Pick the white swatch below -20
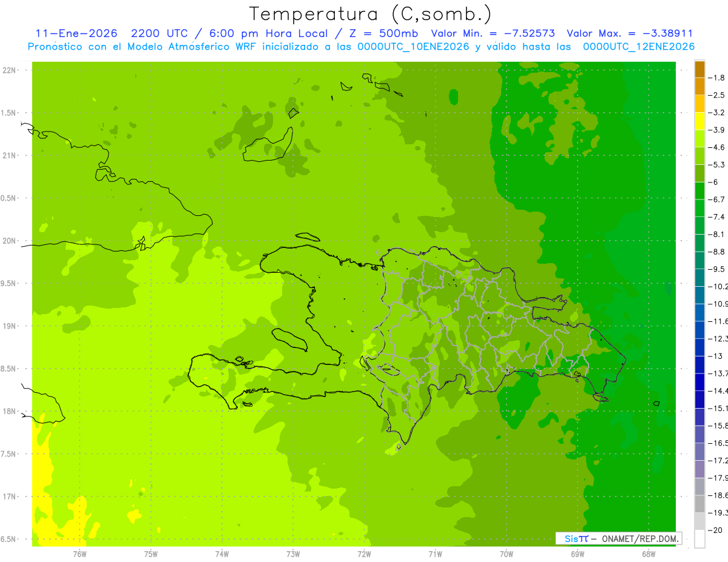The image size is (728, 562). (699, 539)
